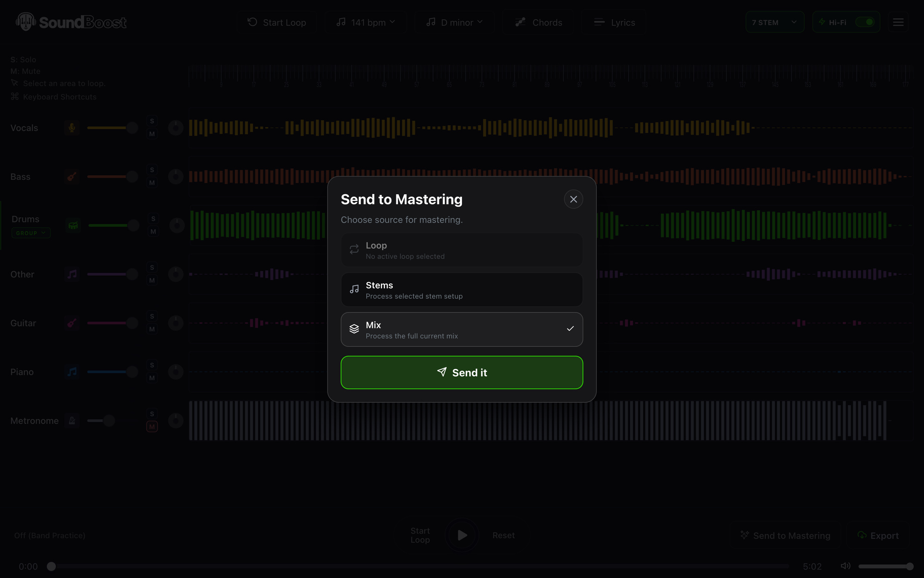Click Keyboard Shortcuts link
This screenshot has width=924, height=578.
point(54,97)
